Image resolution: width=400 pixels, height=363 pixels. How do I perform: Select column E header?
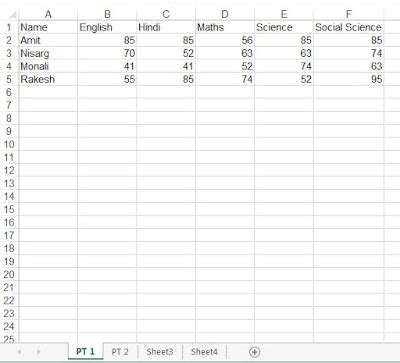pyautogui.click(x=284, y=14)
